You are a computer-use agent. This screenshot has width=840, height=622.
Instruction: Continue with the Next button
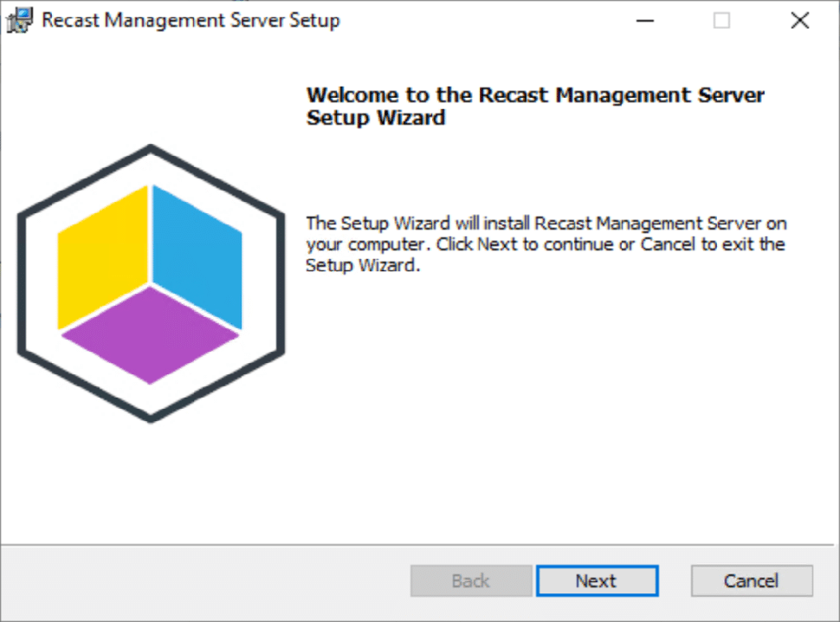[598, 580]
